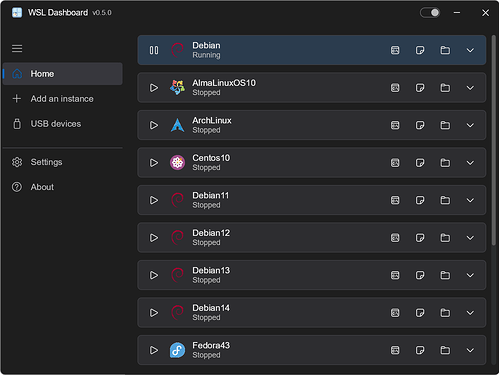This screenshot has width=499, height=375.
Task: Expand the ArchLinux details chevron
Action: pos(470,125)
